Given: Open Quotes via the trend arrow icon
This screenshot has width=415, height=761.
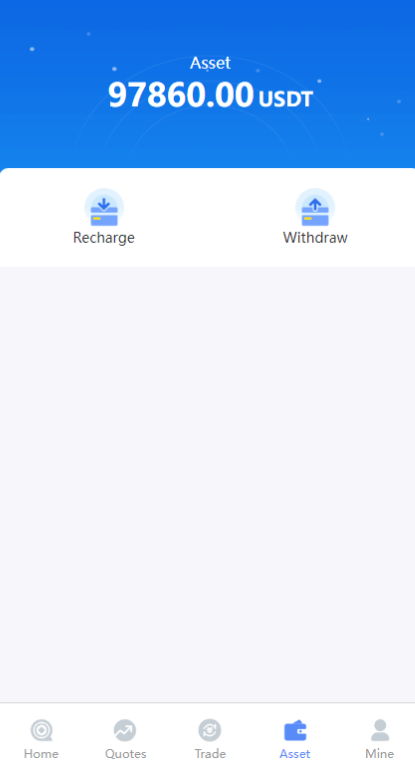Looking at the screenshot, I should (x=125, y=730).
